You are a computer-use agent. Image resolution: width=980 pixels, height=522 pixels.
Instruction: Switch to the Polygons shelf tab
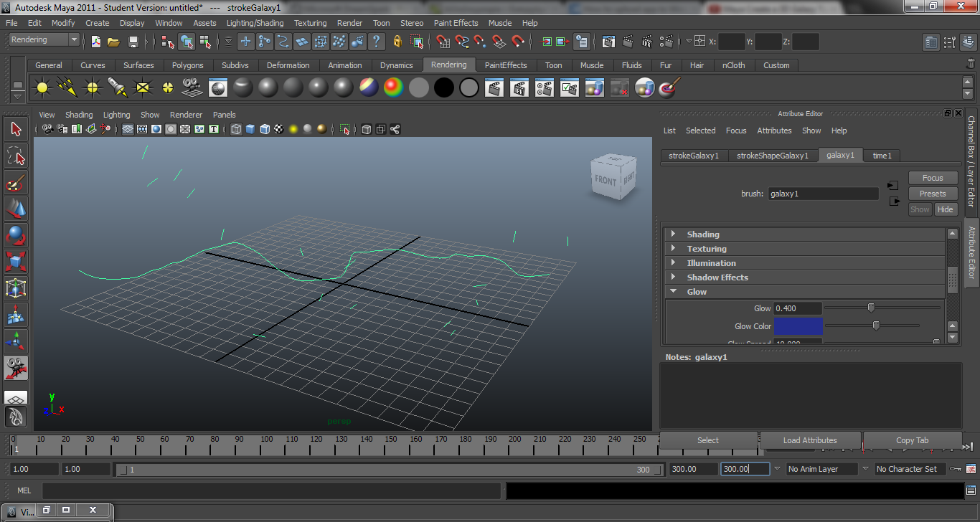pos(187,65)
